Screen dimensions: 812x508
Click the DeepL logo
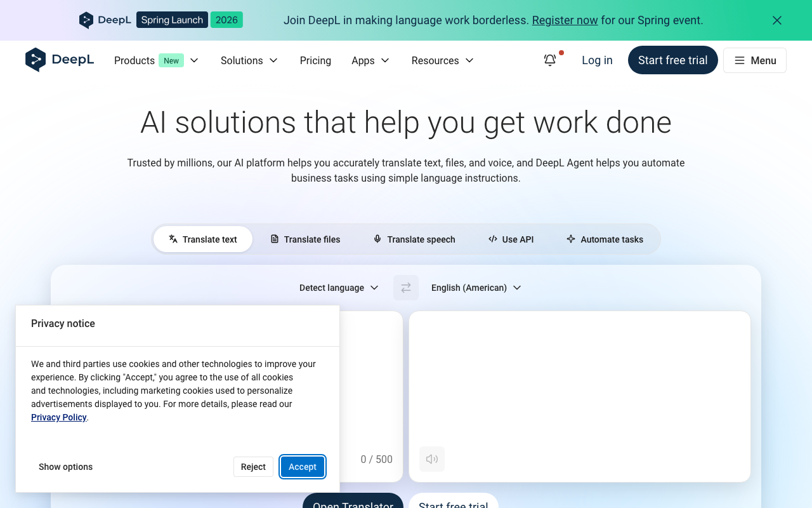(x=59, y=60)
